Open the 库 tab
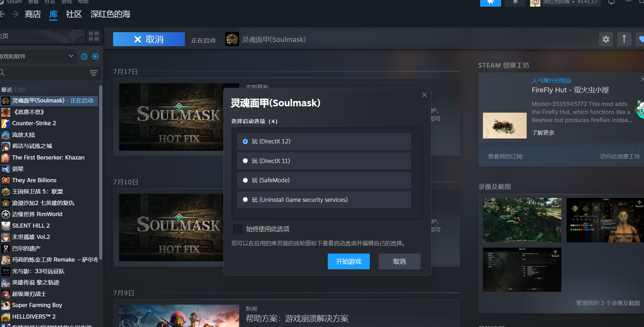644x327 pixels. pos(53,14)
